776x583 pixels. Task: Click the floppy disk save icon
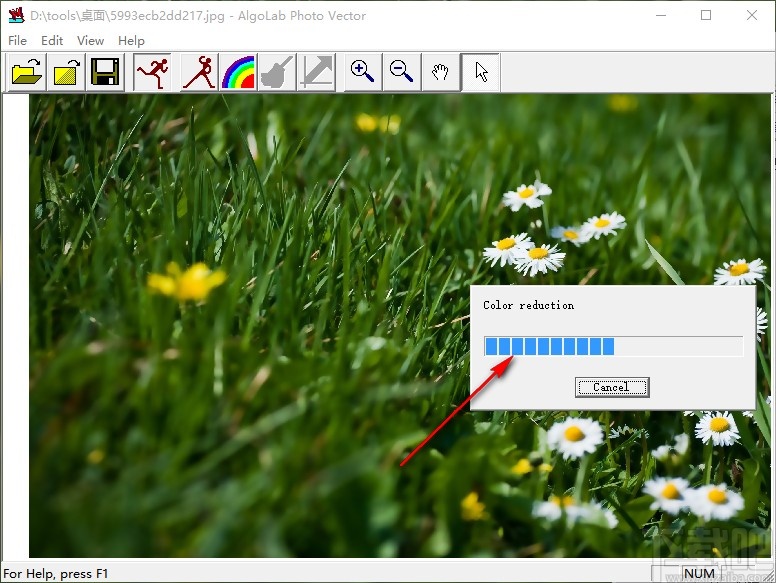(x=105, y=73)
